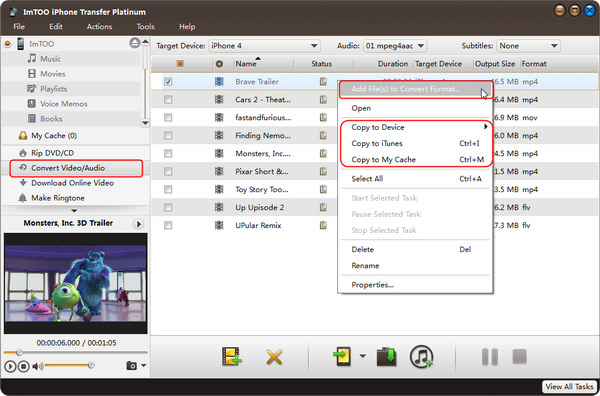Open the Edit menu
The image size is (600, 396).
(56, 27)
